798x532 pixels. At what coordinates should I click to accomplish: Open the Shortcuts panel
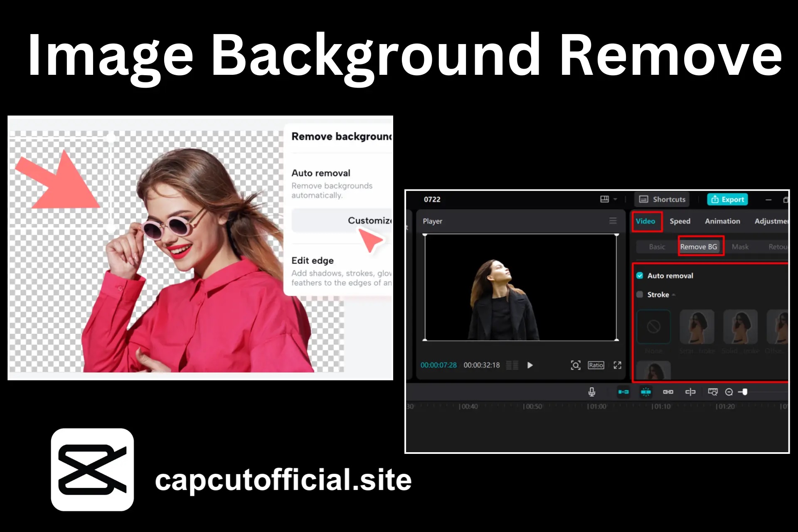(x=662, y=199)
